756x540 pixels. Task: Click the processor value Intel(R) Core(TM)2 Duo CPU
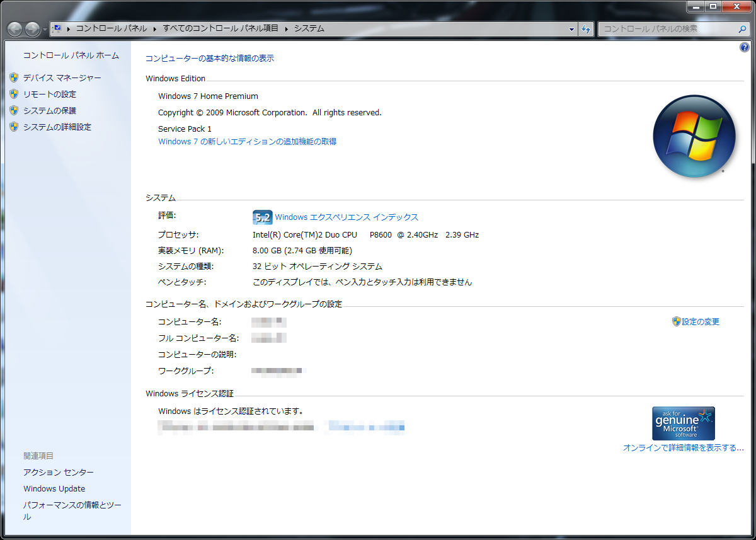(x=365, y=234)
